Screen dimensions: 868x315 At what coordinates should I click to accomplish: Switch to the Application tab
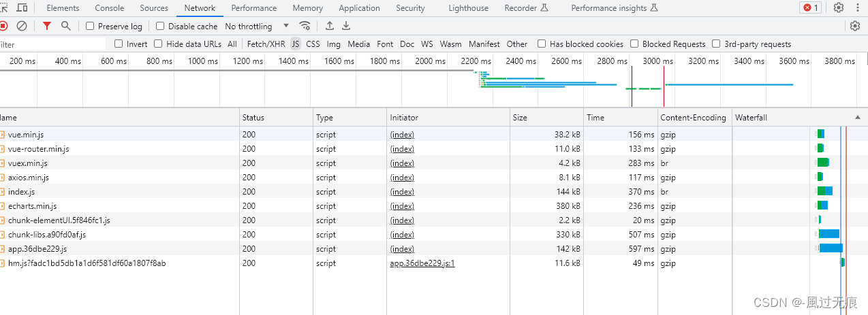coord(359,8)
